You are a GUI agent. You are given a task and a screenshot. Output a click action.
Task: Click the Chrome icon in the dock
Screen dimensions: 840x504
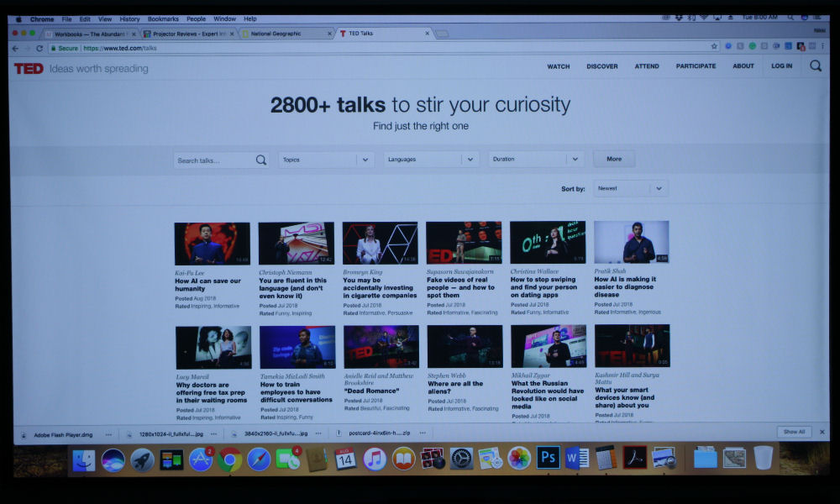[229, 460]
